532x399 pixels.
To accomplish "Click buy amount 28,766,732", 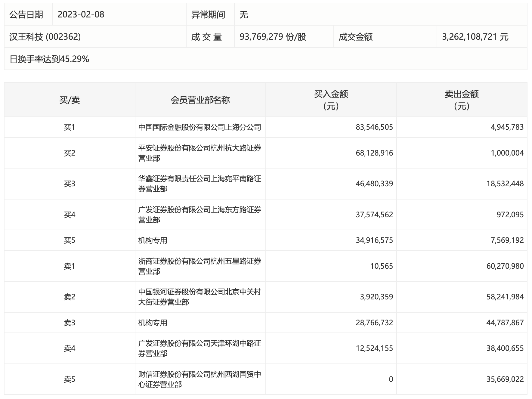I will (x=374, y=323).
